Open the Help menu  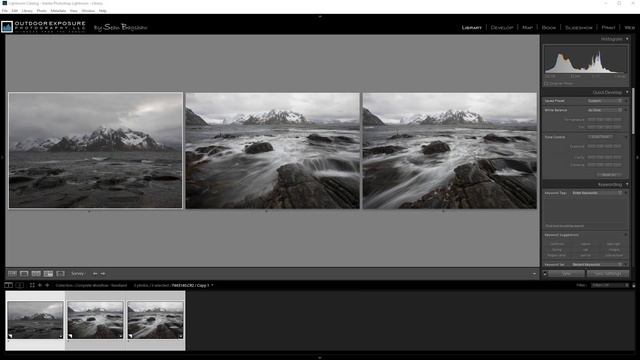(x=103, y=11)
